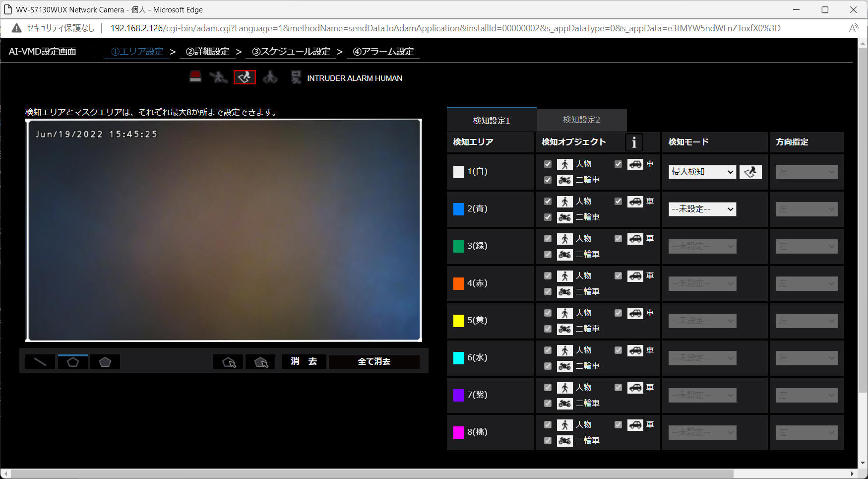
Task: Open ③スケジュール設定 step tab
Action: [291, 52]
